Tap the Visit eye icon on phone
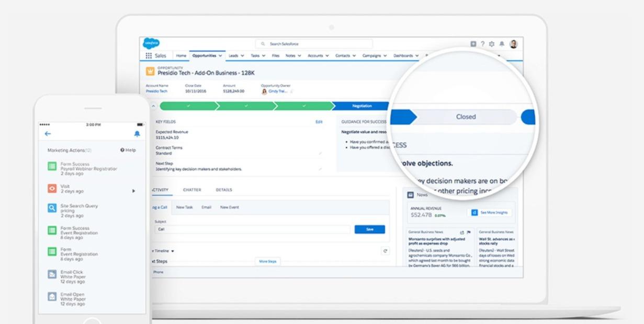The image size is (644, 324). pos(52,188)
